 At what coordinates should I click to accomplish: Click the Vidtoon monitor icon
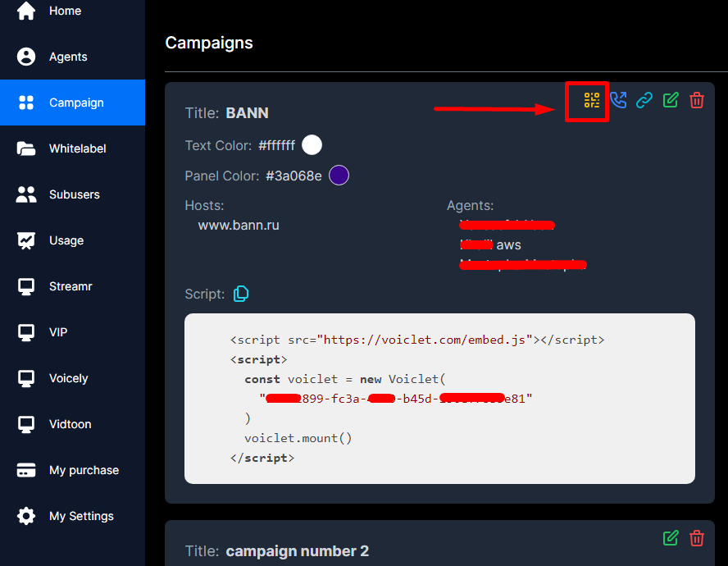pos(26,425)
